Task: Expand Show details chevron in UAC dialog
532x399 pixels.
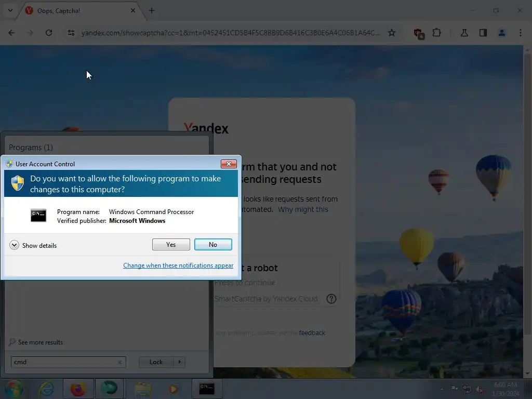Action: click(14, 245)
